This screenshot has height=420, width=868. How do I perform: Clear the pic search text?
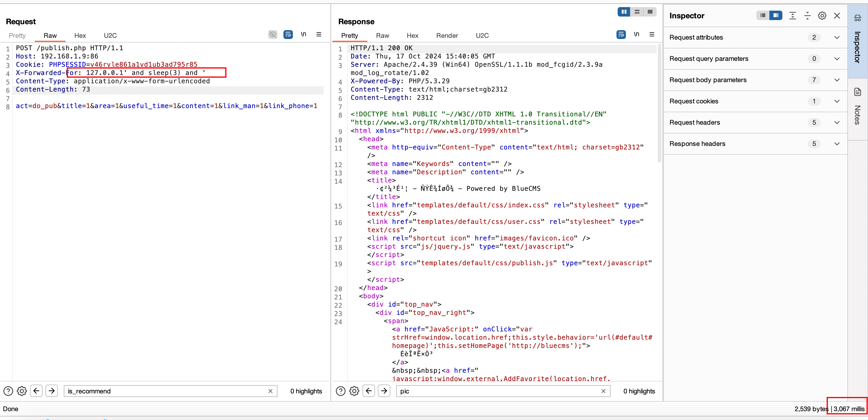[x=603, y=391]
